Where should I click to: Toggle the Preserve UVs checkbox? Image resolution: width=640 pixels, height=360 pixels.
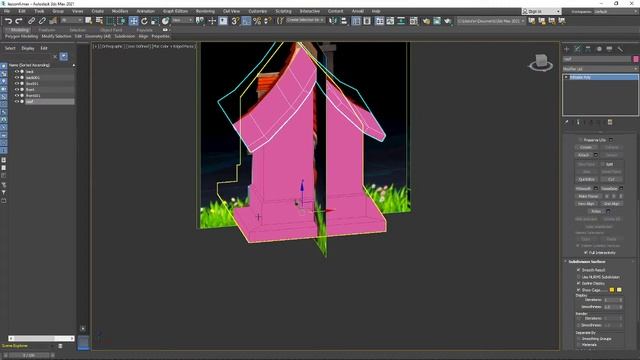coord(580,140)
